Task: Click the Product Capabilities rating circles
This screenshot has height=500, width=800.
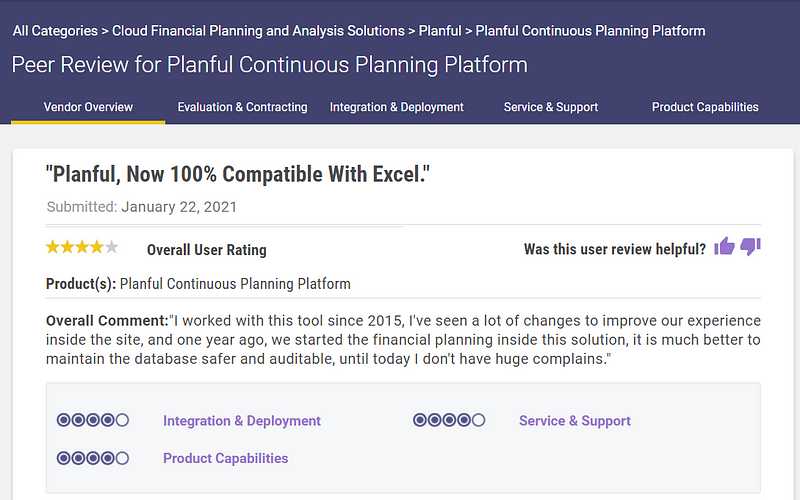Action: pos(93,458)
